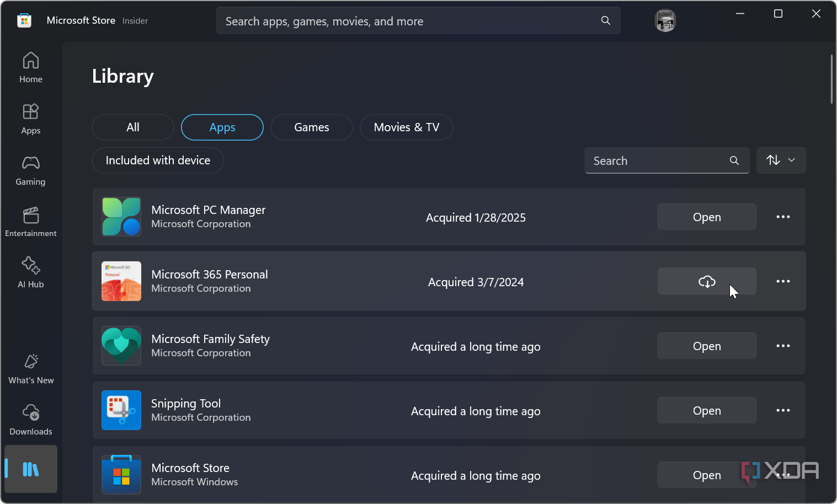Open the Downloads page
The image size is (837, 504).
(x=31, y=420)
